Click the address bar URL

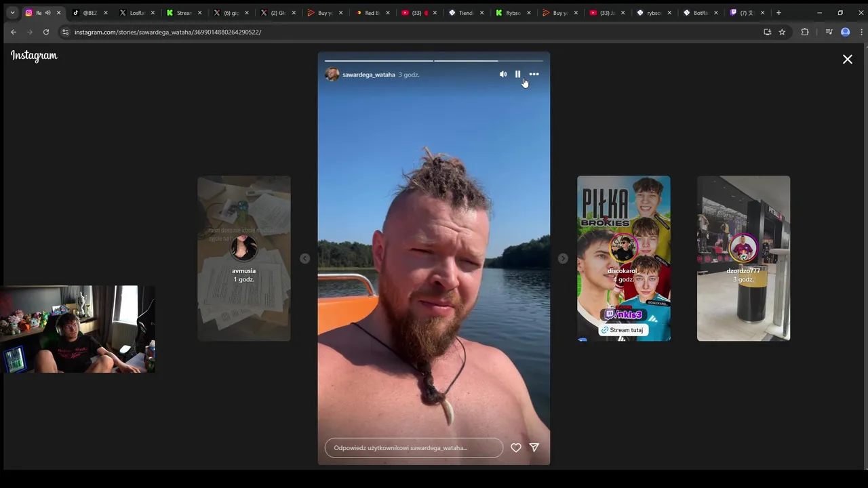point(167,32)
